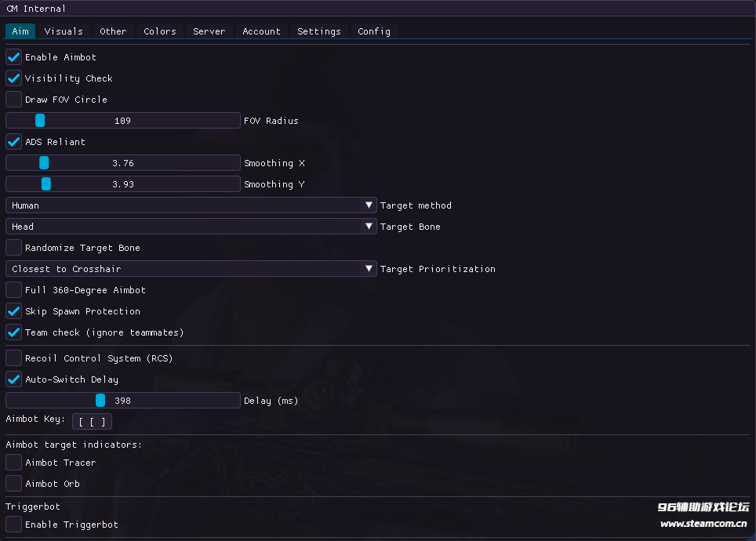Disable the Enable Aimbot checkbox
This screenshot has width=756, height=541.
14,57
